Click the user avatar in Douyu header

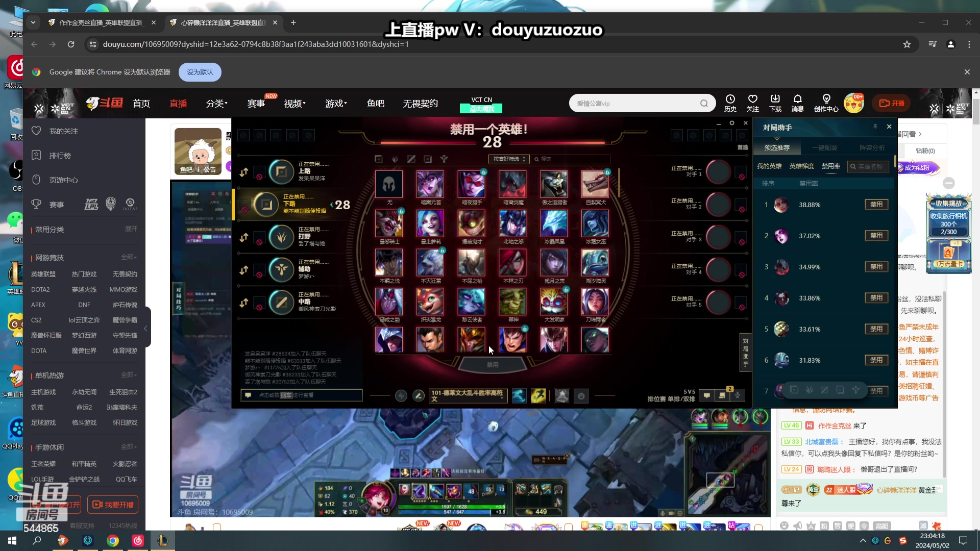[854, 104]
